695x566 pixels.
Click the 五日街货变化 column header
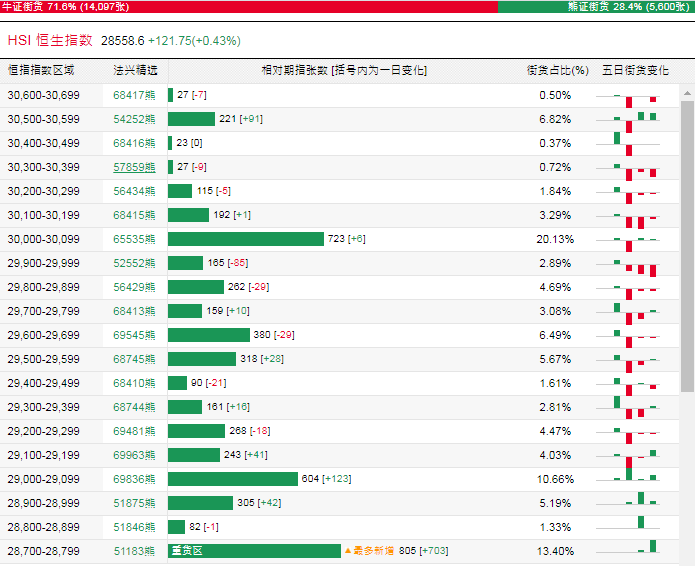635,70
